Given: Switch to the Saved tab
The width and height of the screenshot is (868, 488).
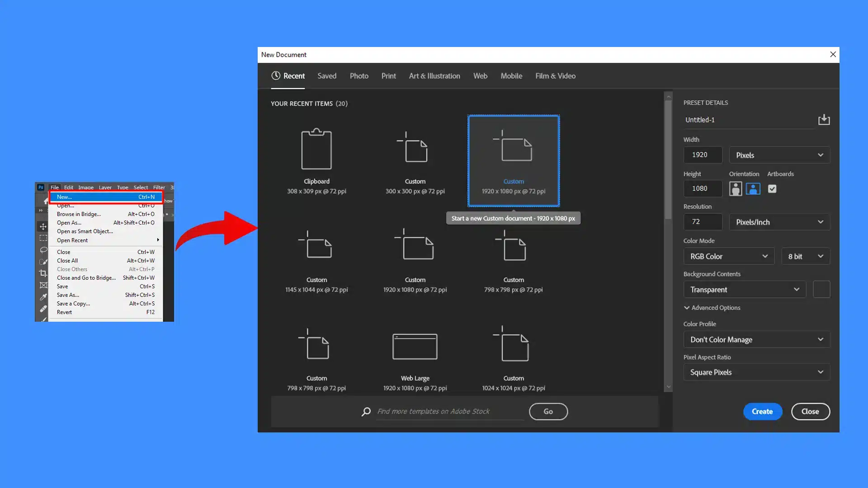Looking at the screenshot, I should coord(327,76).
